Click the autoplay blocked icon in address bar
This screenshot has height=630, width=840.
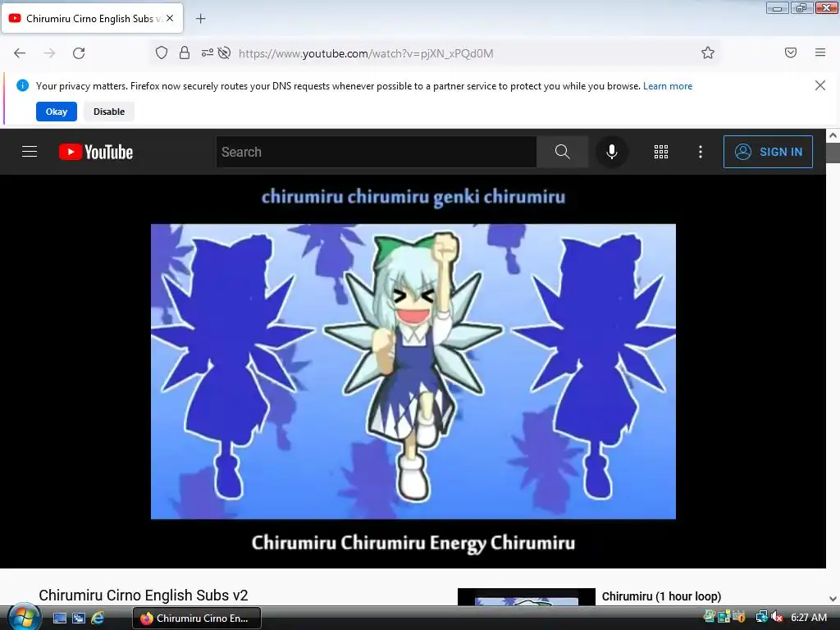pos(225,52)
